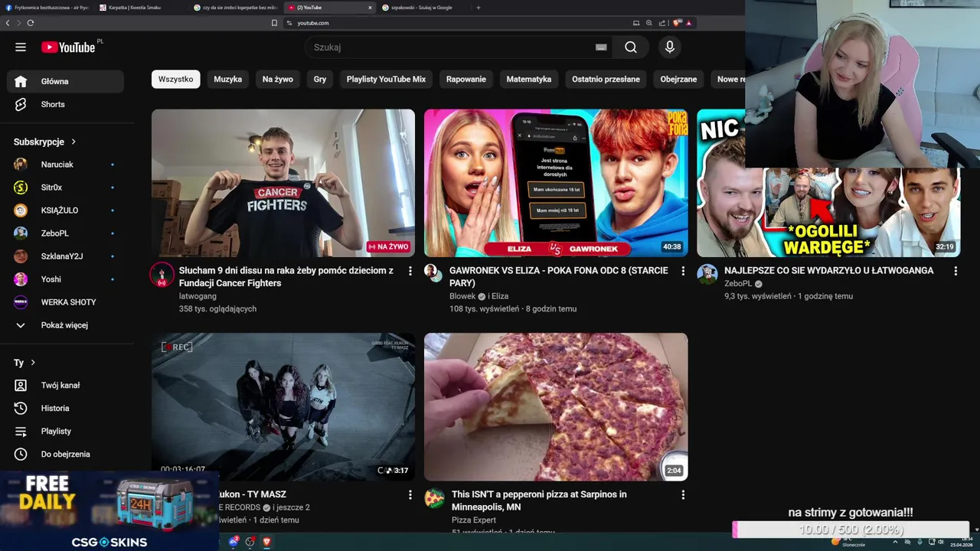Open Pizza Expert channel avatar

[x=434, y=498]
